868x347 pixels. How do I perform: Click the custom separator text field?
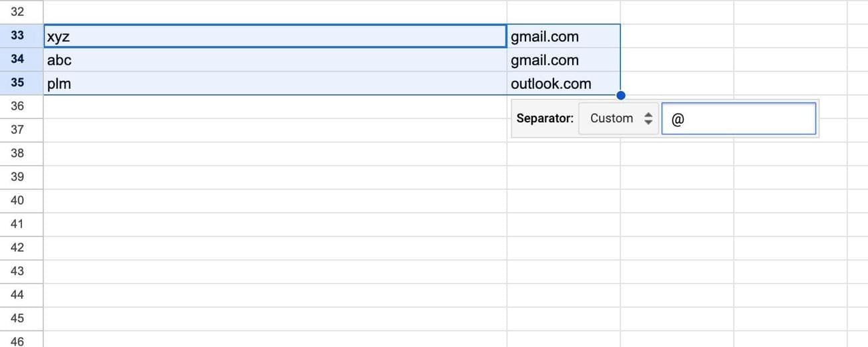coord(738,118)
